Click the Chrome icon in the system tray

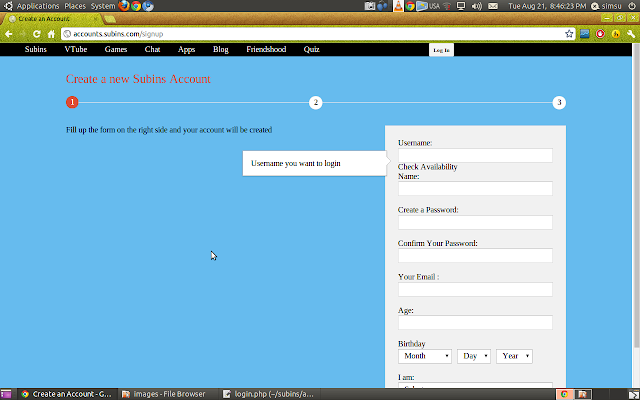coord(410,6)
